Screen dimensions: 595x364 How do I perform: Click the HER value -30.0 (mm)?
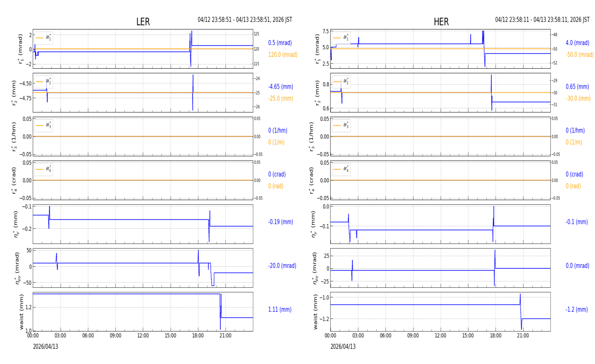click(578, 99)
